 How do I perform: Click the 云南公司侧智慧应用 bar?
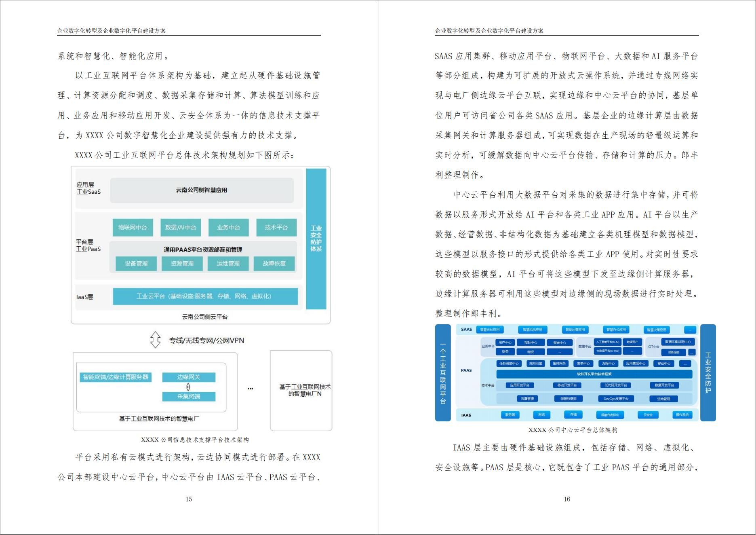pos(202,190)
